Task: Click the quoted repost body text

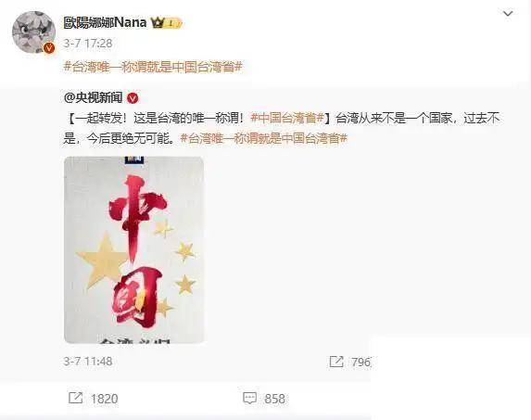Action: [282, 128]
